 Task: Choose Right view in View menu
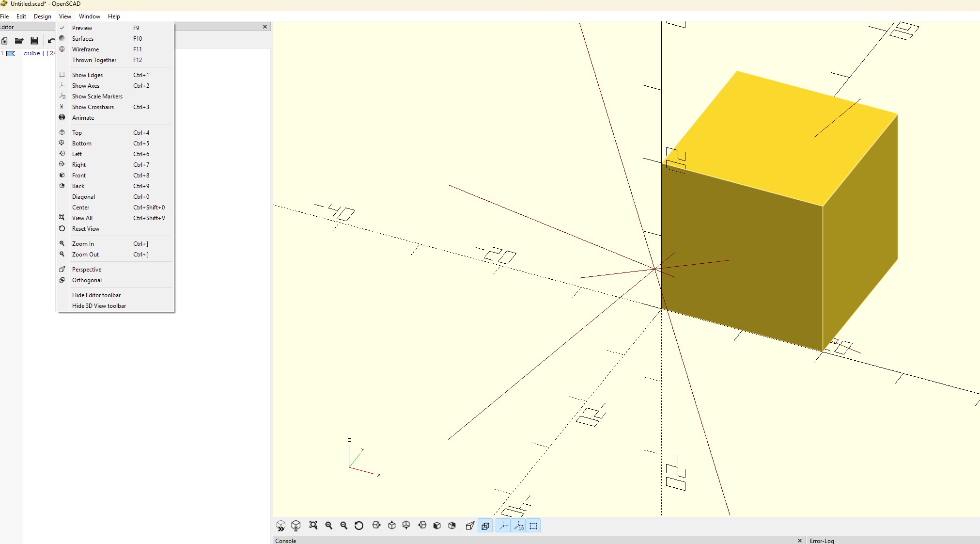(115, 165)
